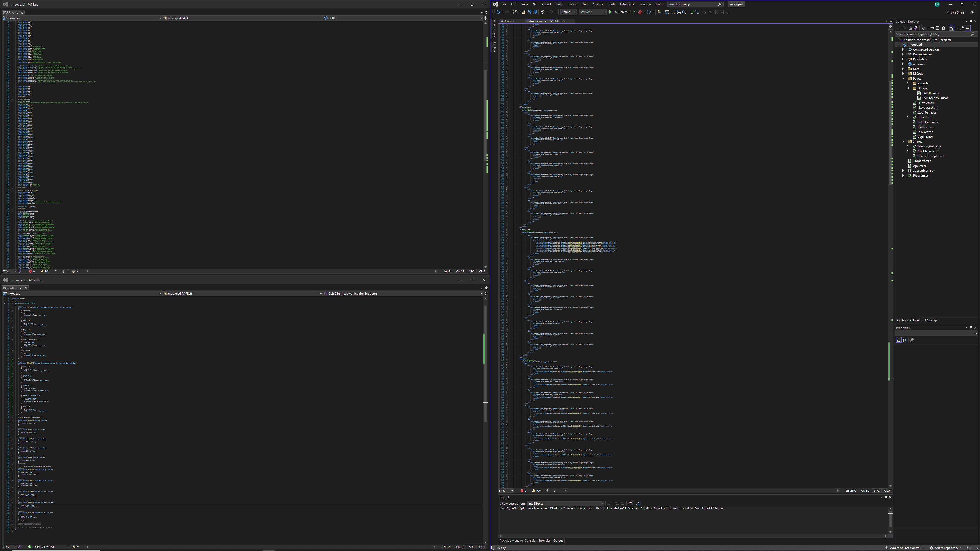Open the Any CPU platform dropdown
Viewport: 980px width, 551px height.
(593, 12)
